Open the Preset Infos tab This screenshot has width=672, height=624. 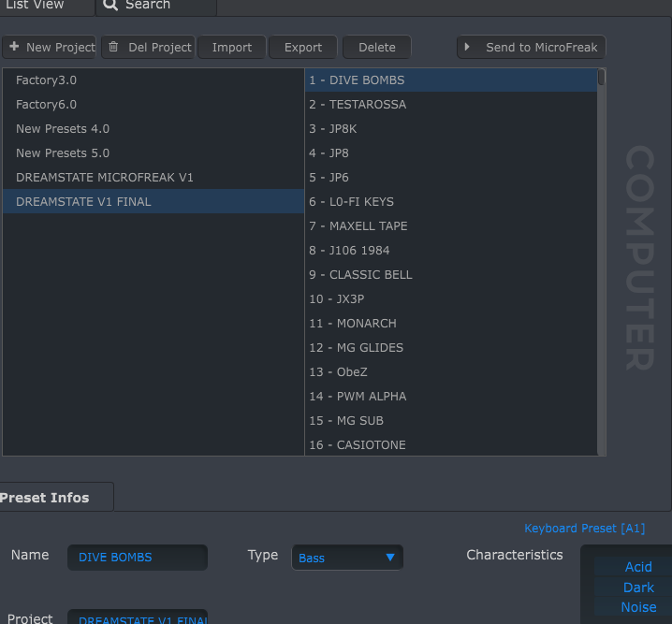click(x=56, y=497)
